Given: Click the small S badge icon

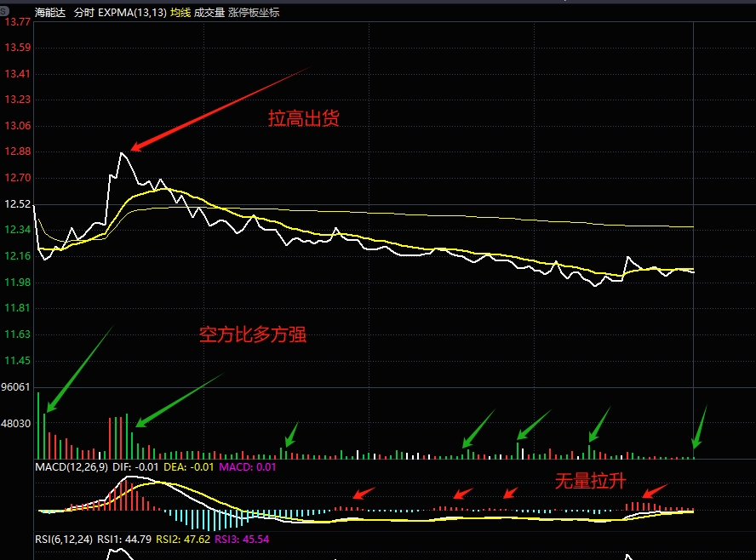Looking at the screenshot, I should pyautogui.click(x=4, y=12).
